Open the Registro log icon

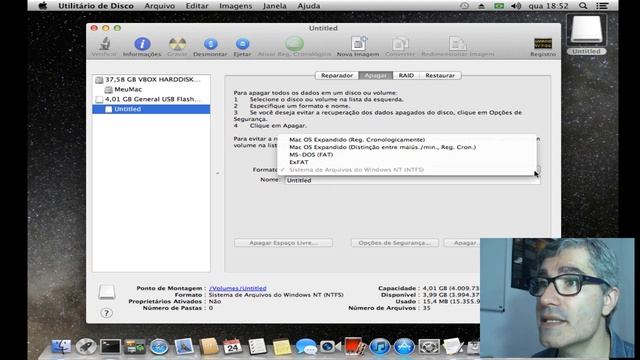point(543,44)
